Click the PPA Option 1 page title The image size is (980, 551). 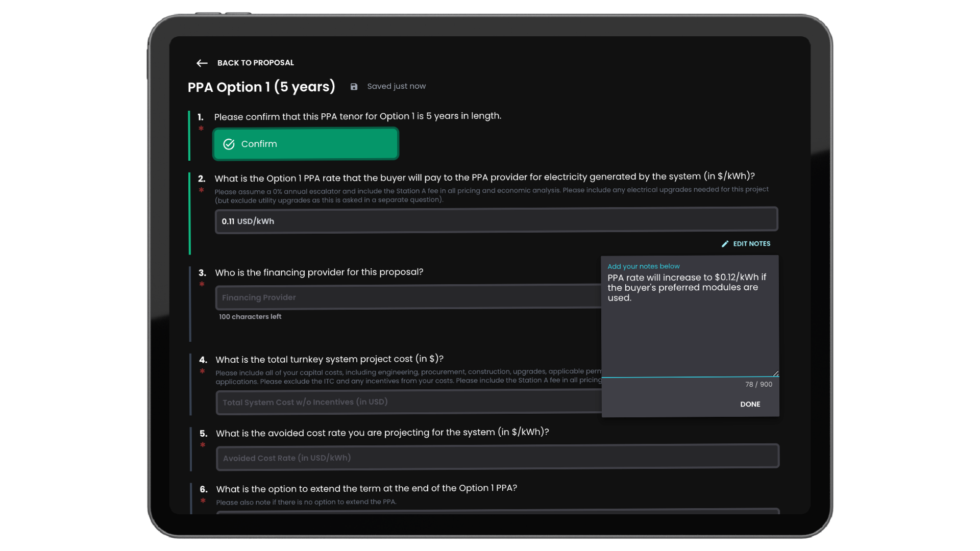[x=261, y=87]
